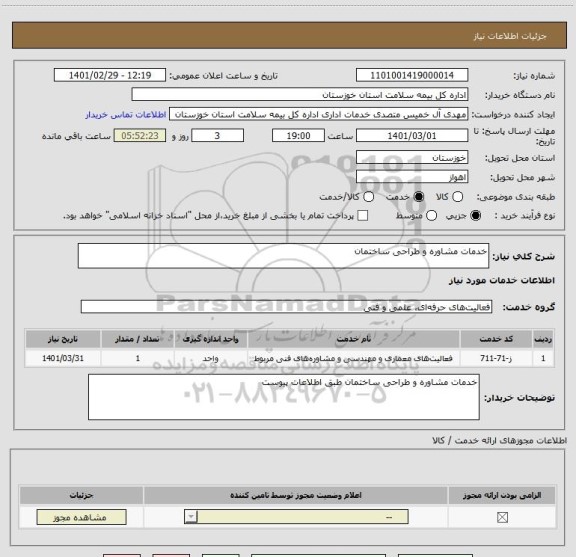Select the کالا/خدمت radio button

pos(368,197)
